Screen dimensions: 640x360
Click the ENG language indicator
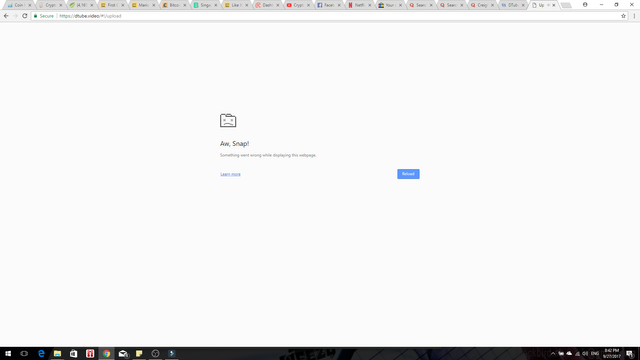click(595, 353)
